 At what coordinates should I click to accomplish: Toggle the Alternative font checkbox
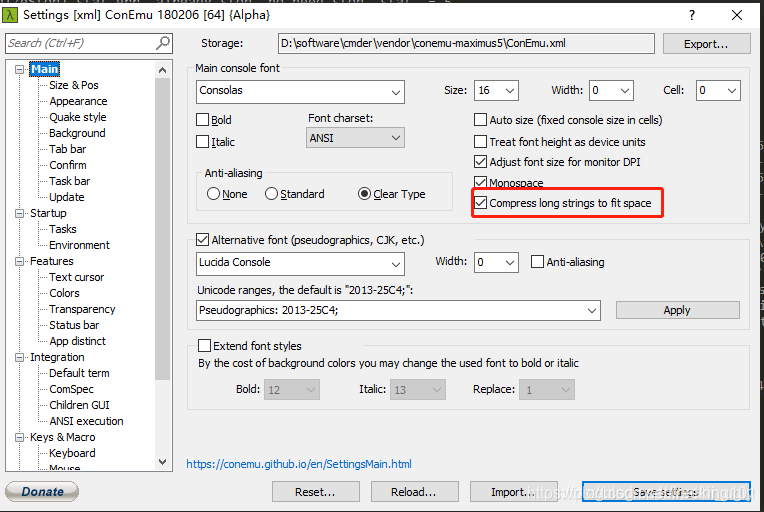tap(202, 240)
